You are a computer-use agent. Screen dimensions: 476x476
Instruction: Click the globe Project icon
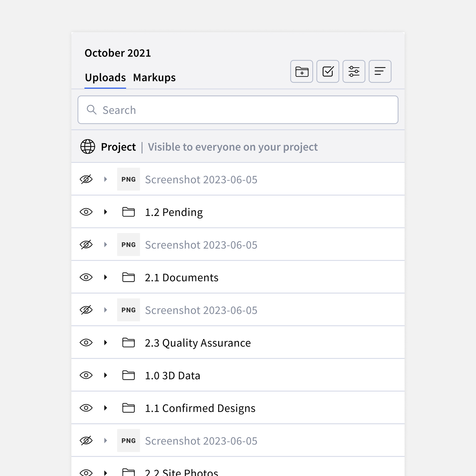click(88, 147)
